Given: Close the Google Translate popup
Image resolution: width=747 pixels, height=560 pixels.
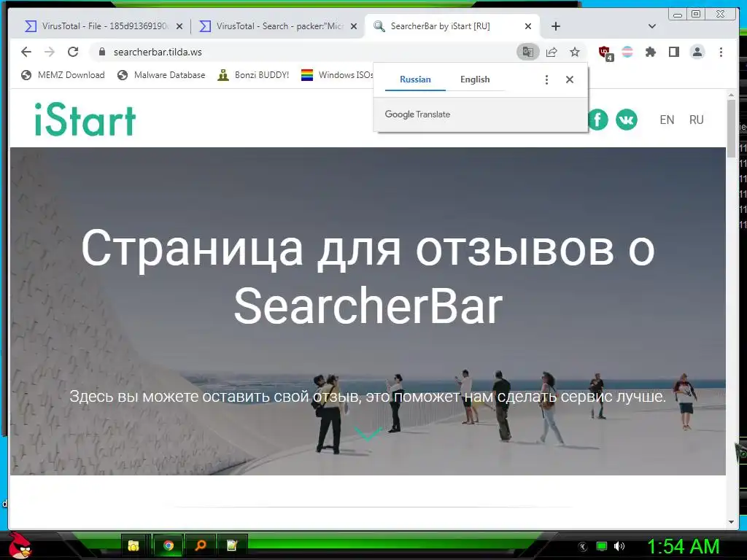Looking at the screenshot, I should click(569, 79).
